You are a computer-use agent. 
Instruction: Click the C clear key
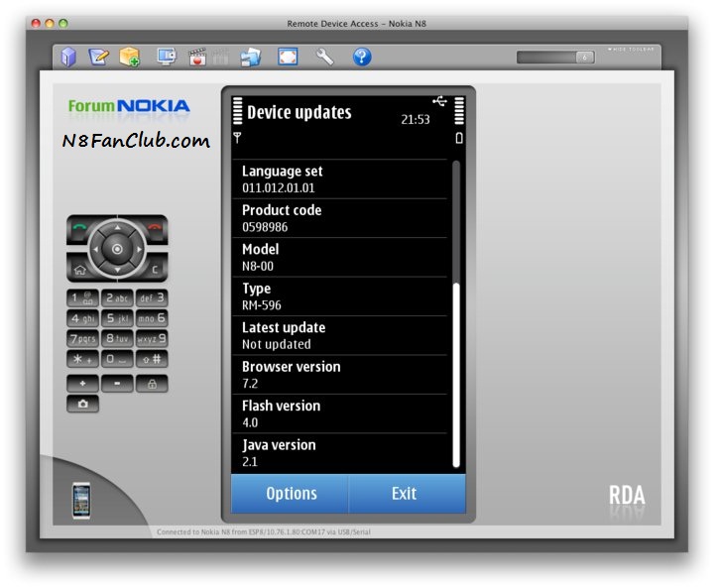[x=155, y=270]
